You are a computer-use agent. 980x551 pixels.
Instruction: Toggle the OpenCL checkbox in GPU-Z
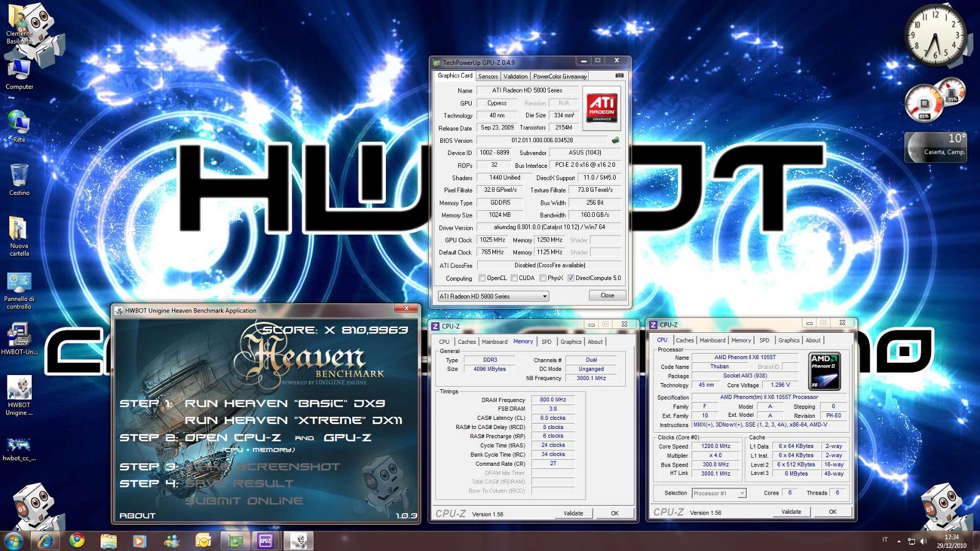click(482, 278)
